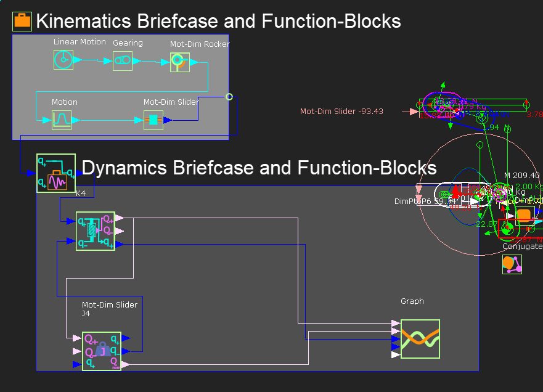Click the Conjugate cam thumbnail
This screenshot has height=392, width=543.
click(511, 264)
